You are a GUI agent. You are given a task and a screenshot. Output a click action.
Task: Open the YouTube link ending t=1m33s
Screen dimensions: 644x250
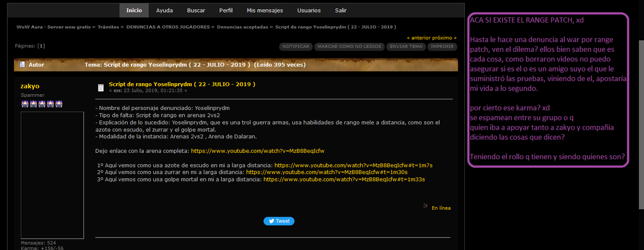tap(344, 179)
